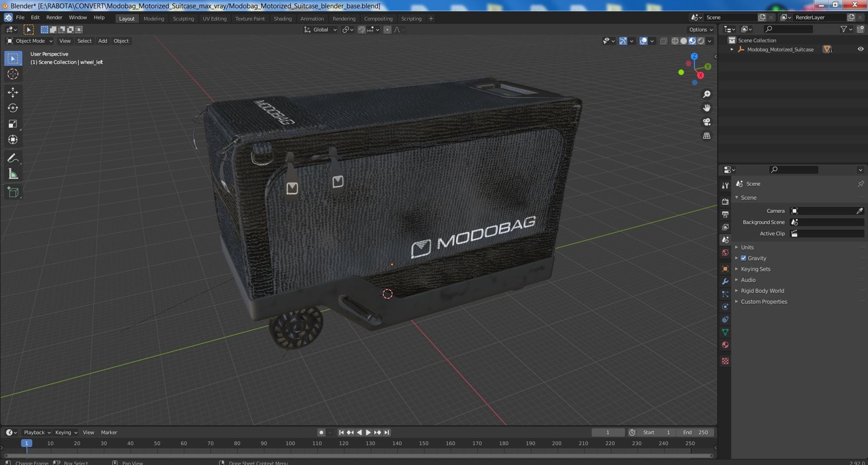This screenshot has width=868, height=465.
Task: Select the Measure tool
Action: (13, 174)
